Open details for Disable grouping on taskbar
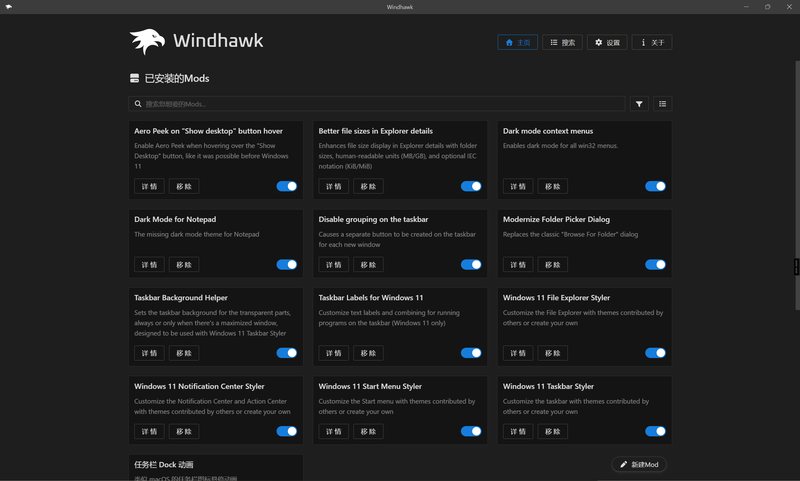The height and width of the screenshot is (481, 800). tap(334, 265)
